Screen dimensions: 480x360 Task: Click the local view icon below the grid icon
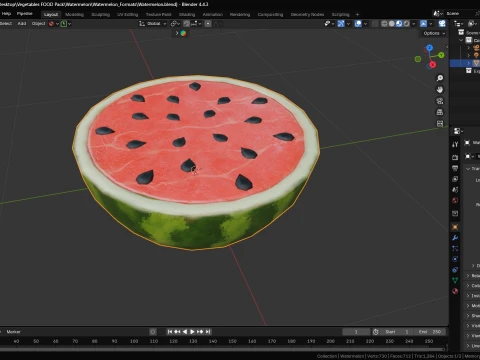[x=440, y=124]
